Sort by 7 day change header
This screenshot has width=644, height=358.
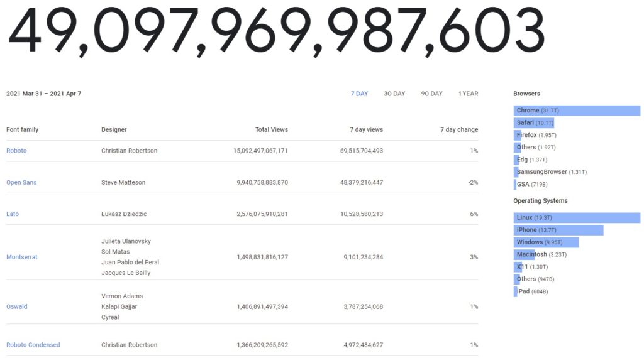click(x=459, y=129)
